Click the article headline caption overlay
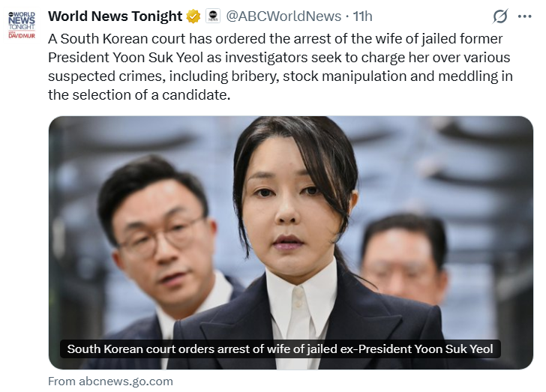This screenshot has width=546, height=392. [x=280, y=349]
